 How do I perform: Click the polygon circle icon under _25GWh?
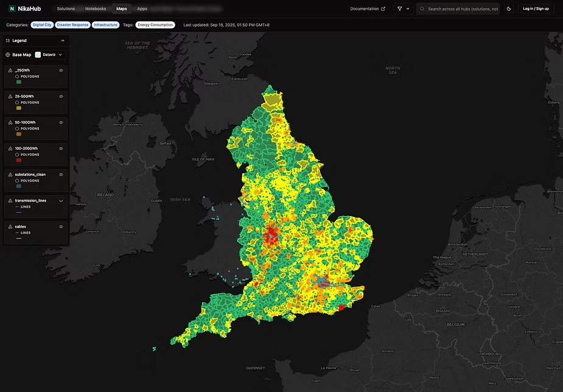[17, 77]
